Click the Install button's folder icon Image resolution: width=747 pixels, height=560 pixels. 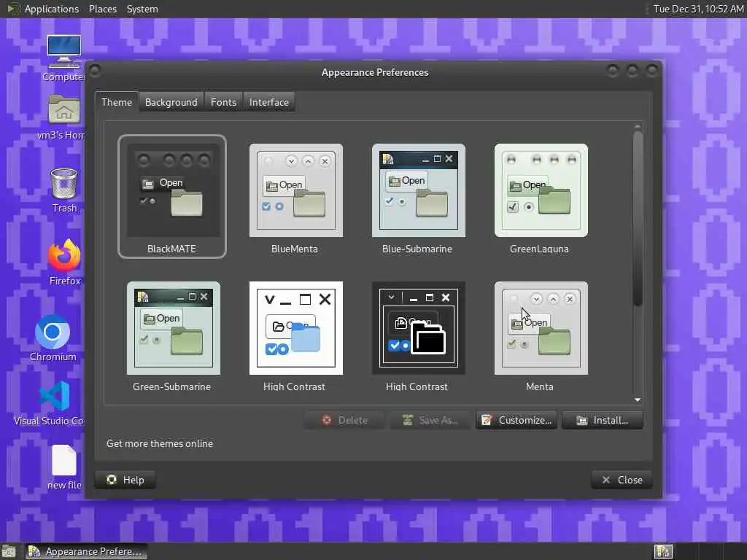581,421
